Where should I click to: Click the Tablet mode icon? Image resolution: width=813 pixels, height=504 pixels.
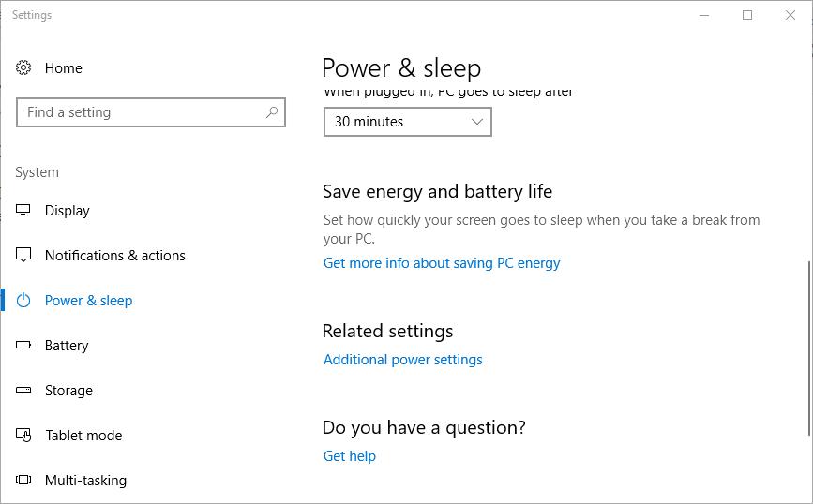click(23, 435)
